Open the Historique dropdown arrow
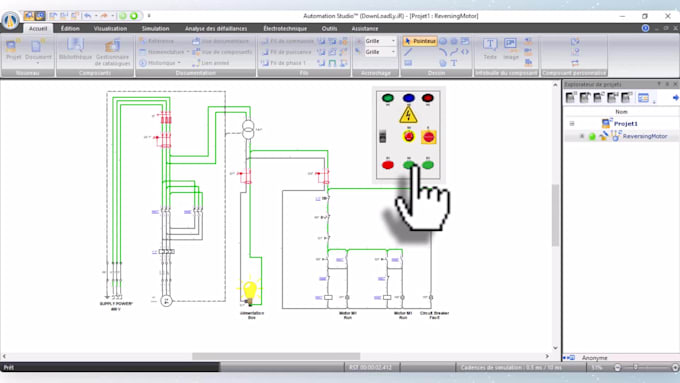 [179, 63]
